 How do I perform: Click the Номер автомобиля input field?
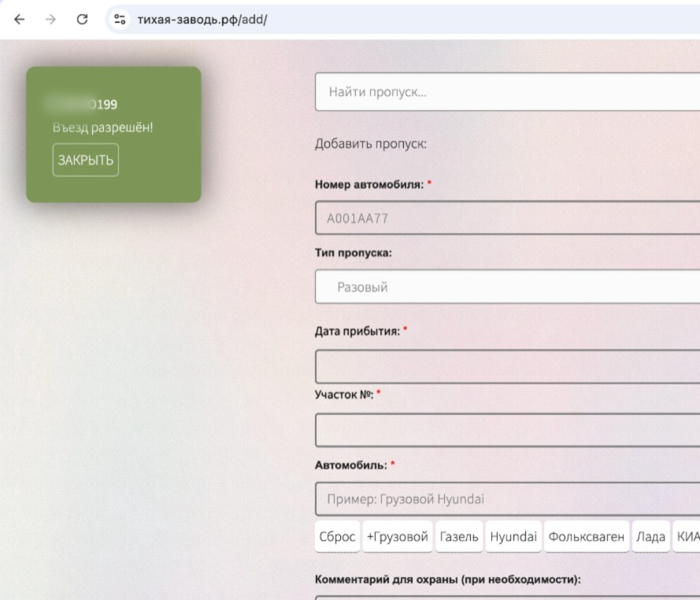coord(507,218)
